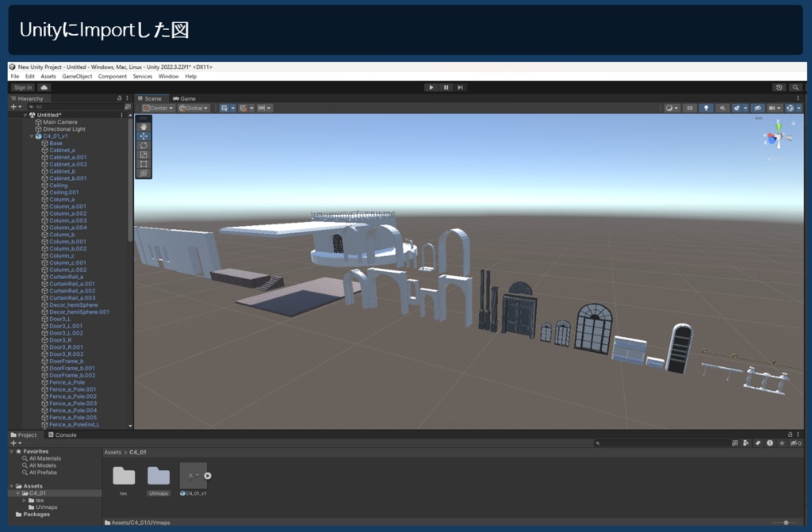Click Assets in the breadcrumb path
This screenshot has width=812, height=532.
113,452
